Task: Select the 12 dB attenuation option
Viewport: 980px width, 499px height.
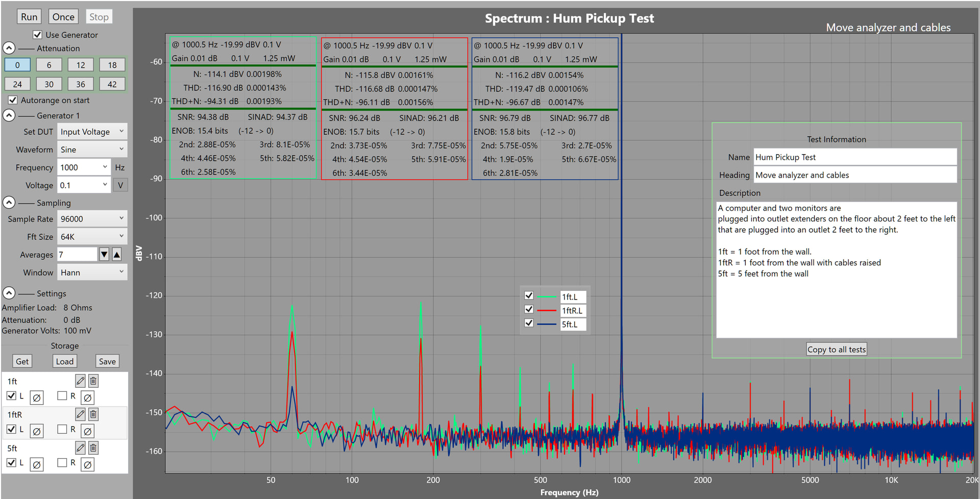Action: (x=81, y=65)
